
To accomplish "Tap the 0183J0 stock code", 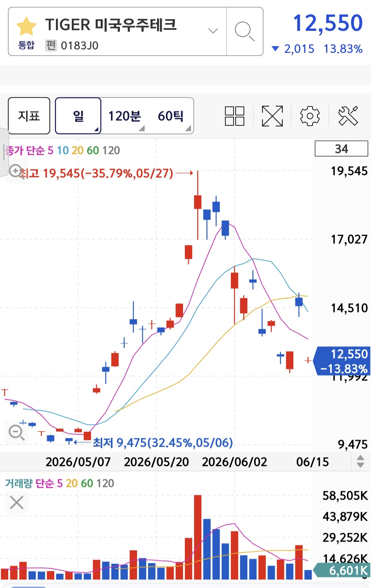I will point(80,45).
